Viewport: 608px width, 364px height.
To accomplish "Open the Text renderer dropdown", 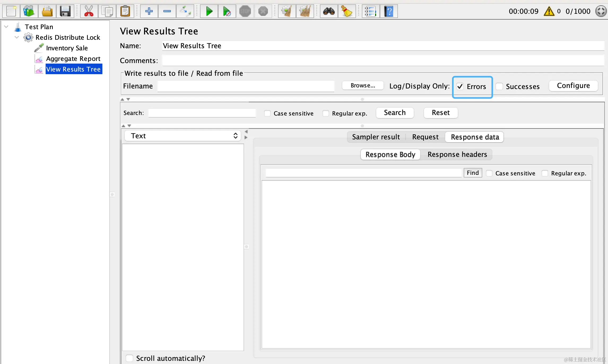I will point(183,136).
